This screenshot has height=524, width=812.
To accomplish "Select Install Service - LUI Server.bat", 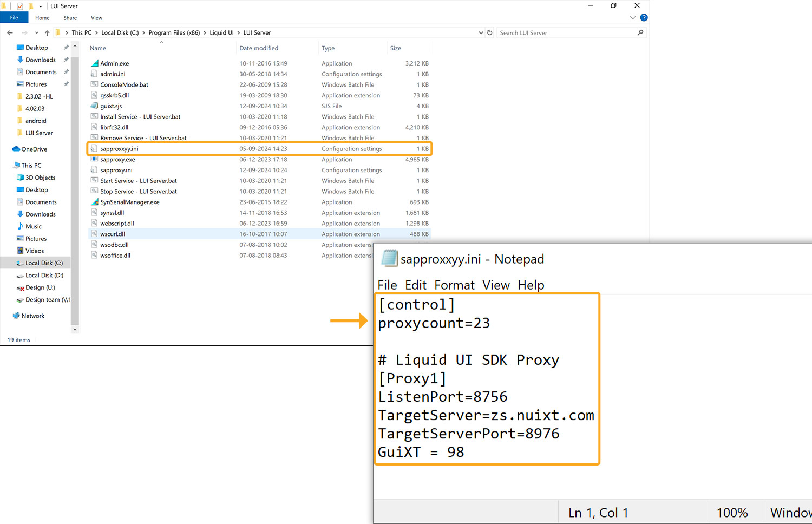I will pyautogui.click(x=140, y=117).
